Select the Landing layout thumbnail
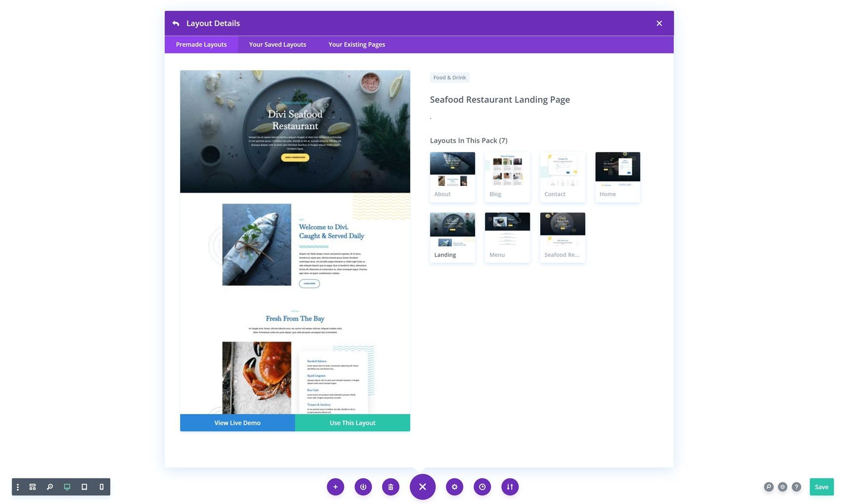 452,237
